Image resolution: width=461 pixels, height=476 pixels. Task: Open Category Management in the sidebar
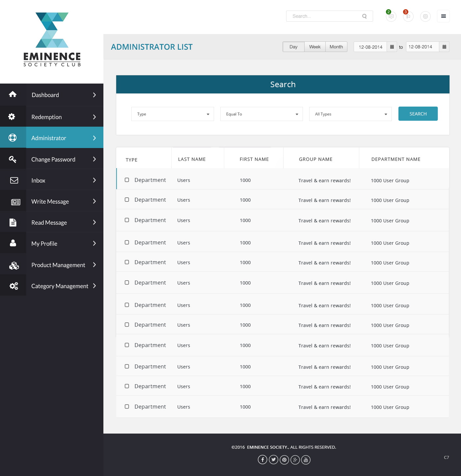60,286
